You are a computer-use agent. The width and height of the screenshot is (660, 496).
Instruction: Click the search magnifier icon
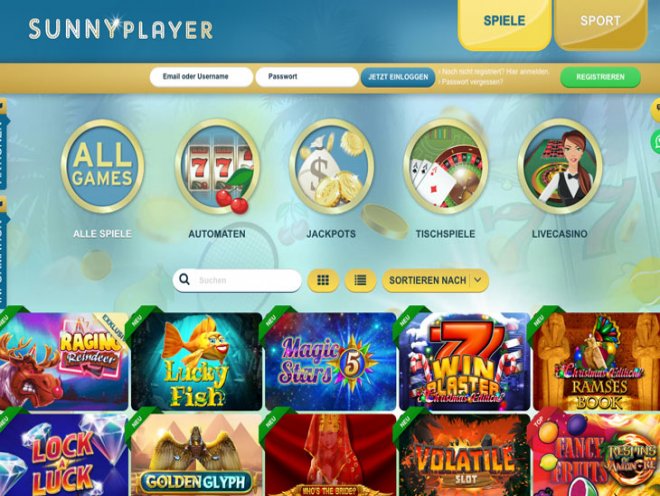(x=184, y=280)
